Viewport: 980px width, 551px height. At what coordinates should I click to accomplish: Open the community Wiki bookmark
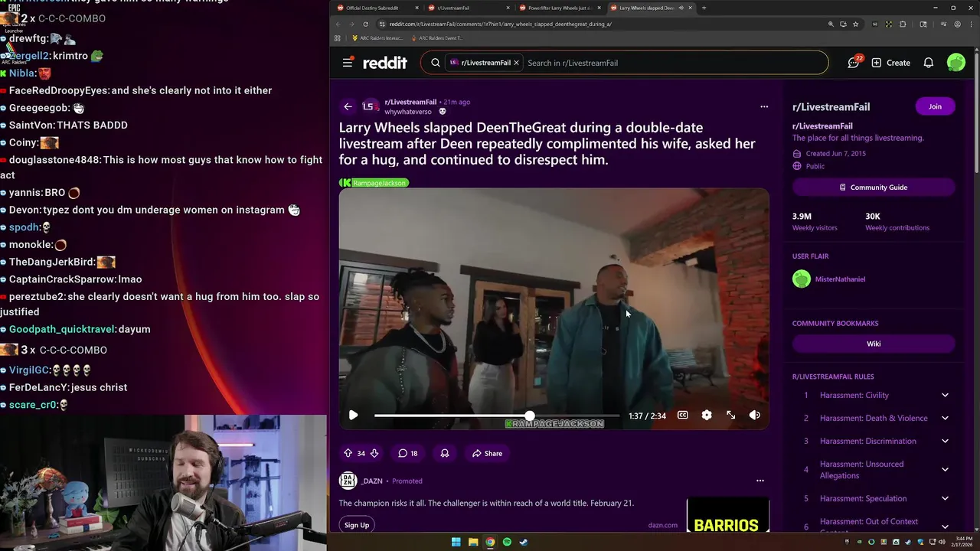[874, 344]
